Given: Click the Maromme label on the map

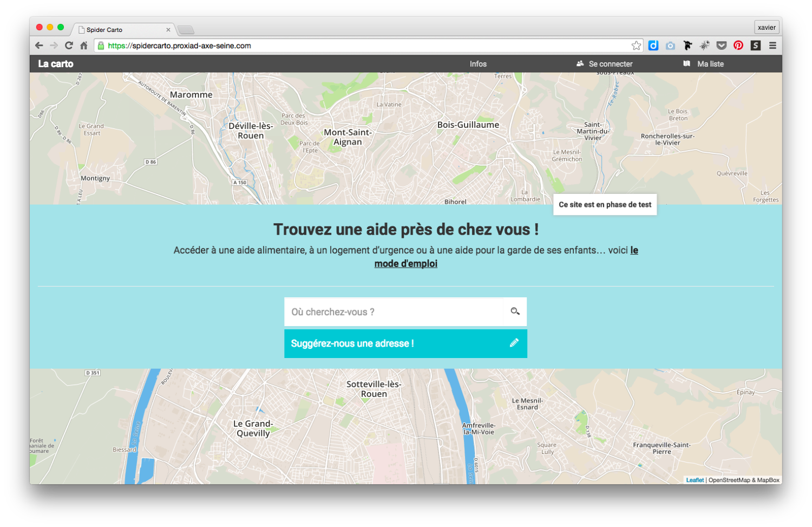Looking at the screenshot, I should (191, 95).
